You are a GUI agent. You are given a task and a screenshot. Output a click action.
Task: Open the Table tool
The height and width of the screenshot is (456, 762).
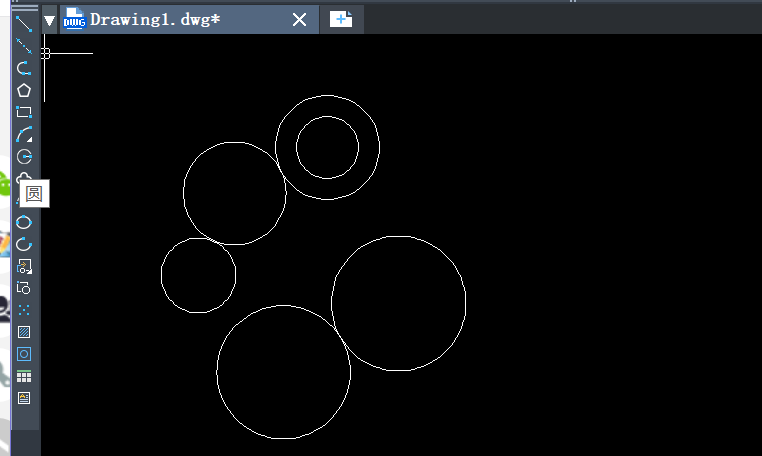[x=24, y=376]
